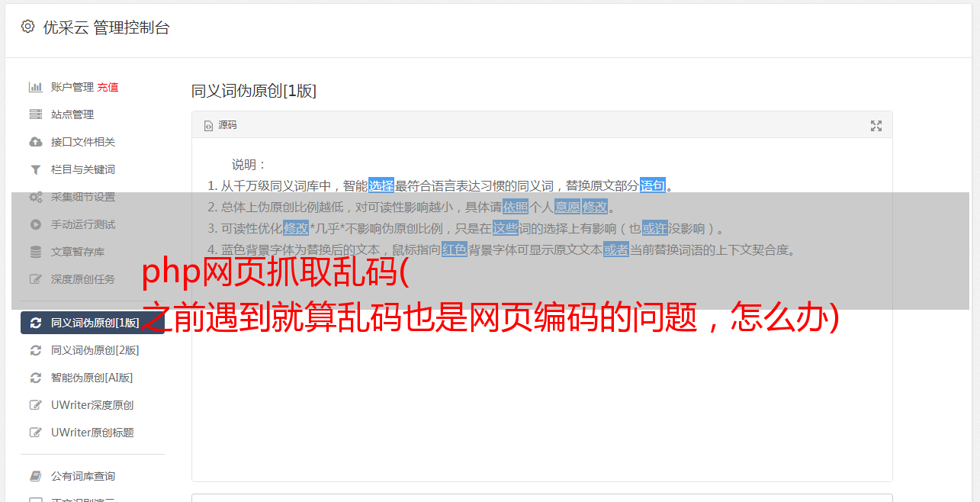The image size is (980, 502).
Task: Click the bar chart icon for 账户管理
Action: (35, 87)
